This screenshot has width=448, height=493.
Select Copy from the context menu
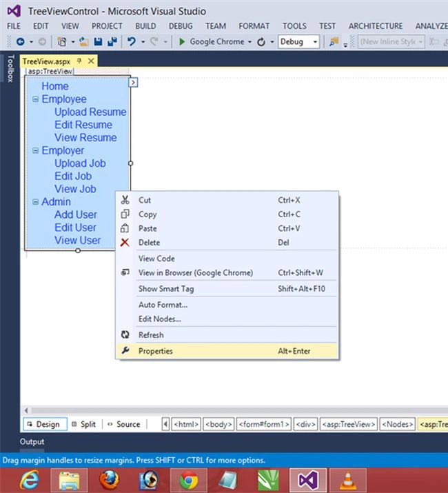click(x=227, y=214)
